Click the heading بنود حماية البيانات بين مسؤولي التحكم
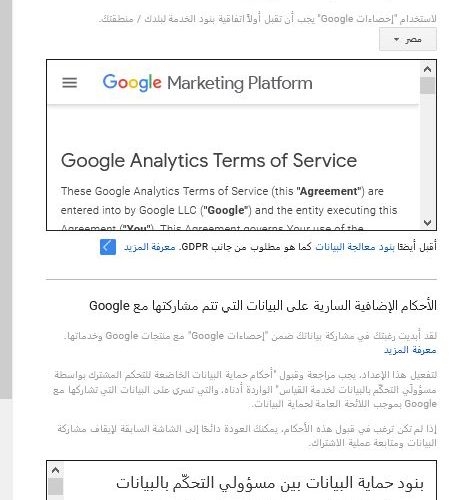 [270, 483]
